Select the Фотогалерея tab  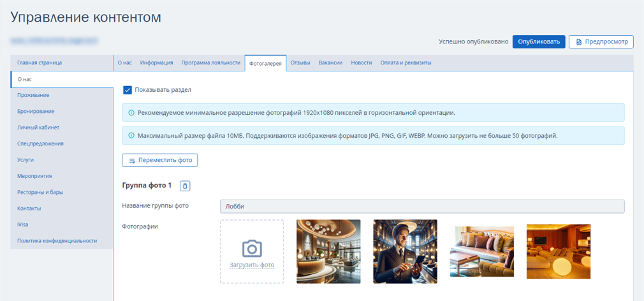(x=265, y=63)
